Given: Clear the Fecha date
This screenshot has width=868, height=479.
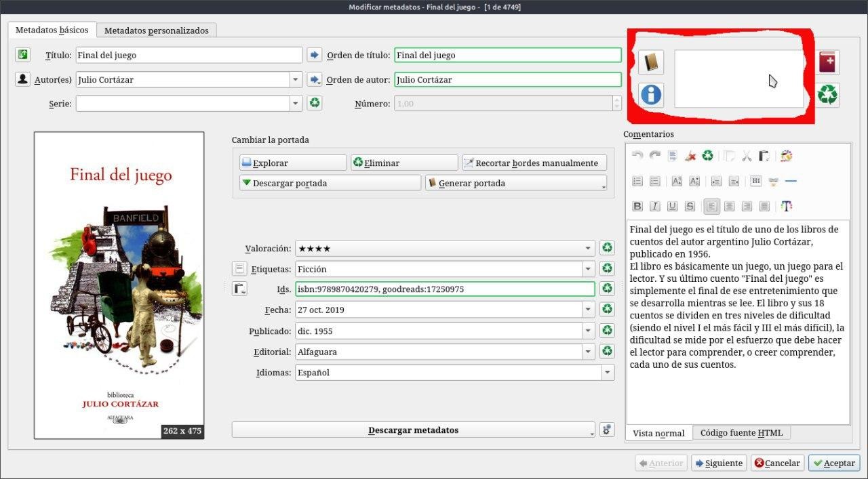Looking at the screenshot, I should coord(607,310).
